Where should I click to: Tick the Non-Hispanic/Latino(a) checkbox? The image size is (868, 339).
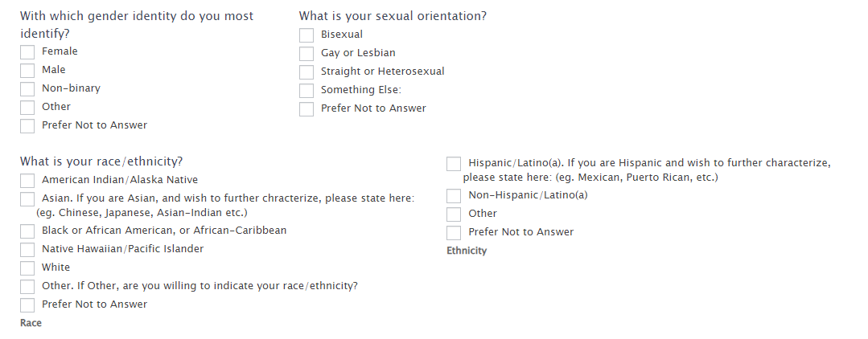tap(454, 196)
